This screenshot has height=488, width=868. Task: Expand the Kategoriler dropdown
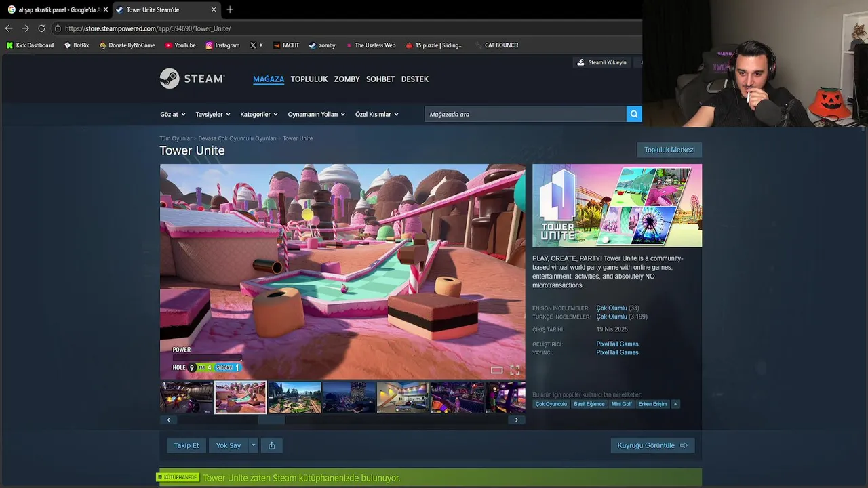tap(259, 114)
